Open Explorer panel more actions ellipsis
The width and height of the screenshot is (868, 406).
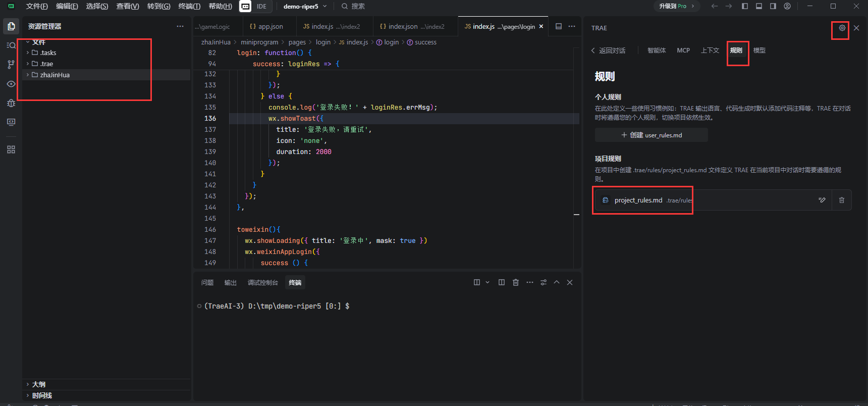coord(180,26)
